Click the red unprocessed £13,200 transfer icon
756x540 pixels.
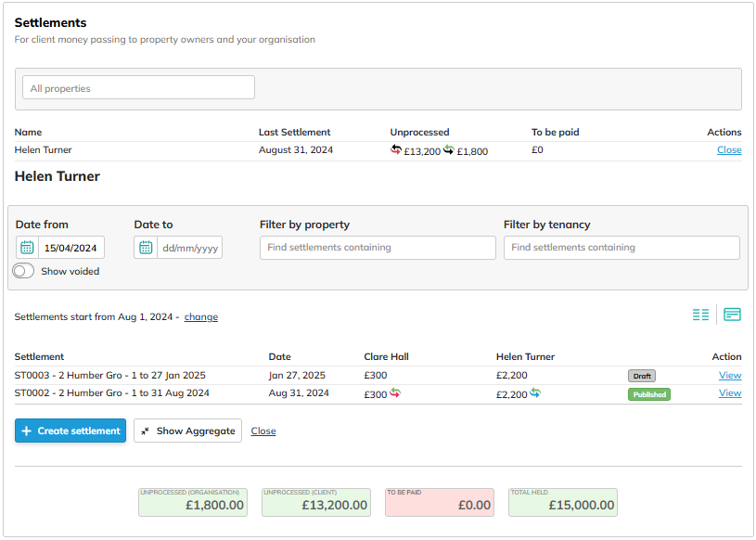(x=396, y=149)
